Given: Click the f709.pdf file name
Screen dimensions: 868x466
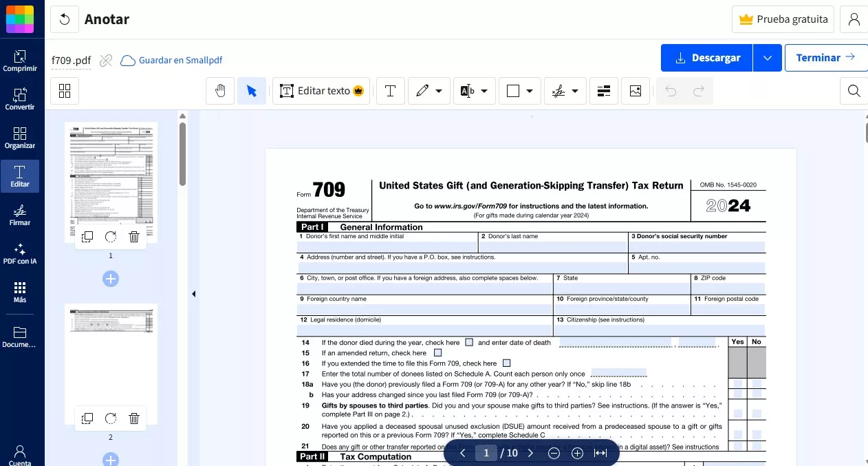Looking at the screenshot, I should coord(72,61).
